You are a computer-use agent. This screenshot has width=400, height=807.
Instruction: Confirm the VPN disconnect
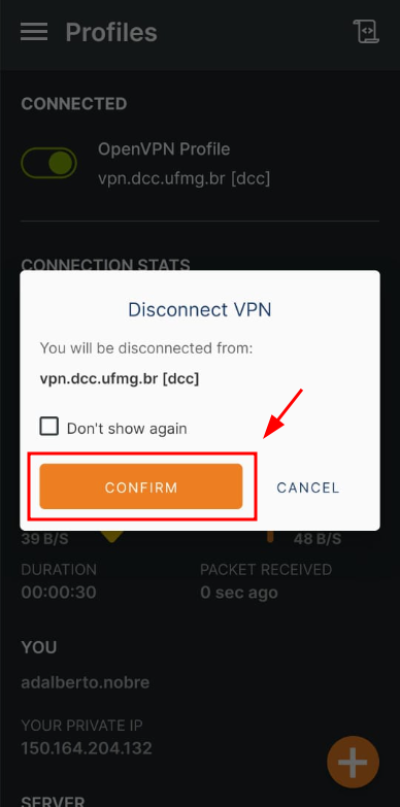[141, 487]
